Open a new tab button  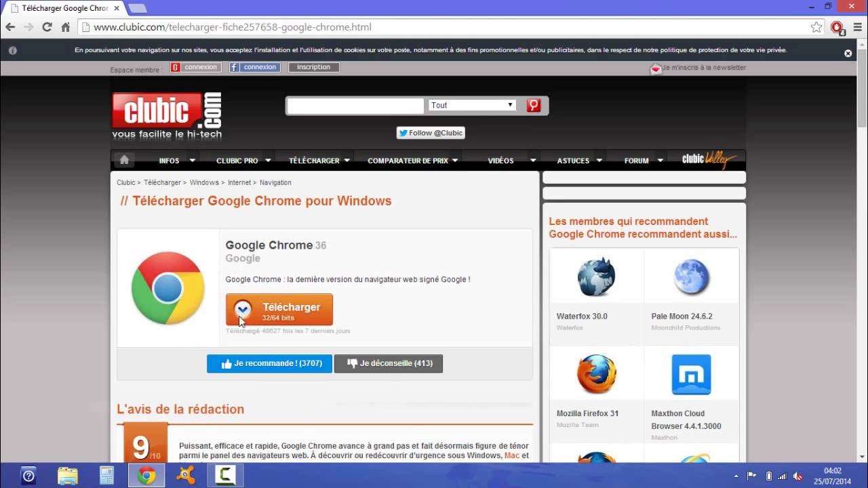click(137, 9)
